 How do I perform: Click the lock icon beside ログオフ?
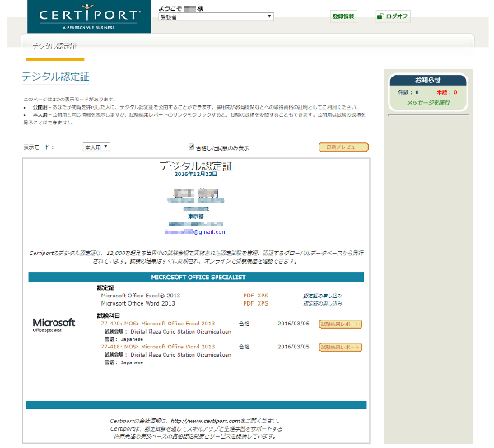click(380, 16)
